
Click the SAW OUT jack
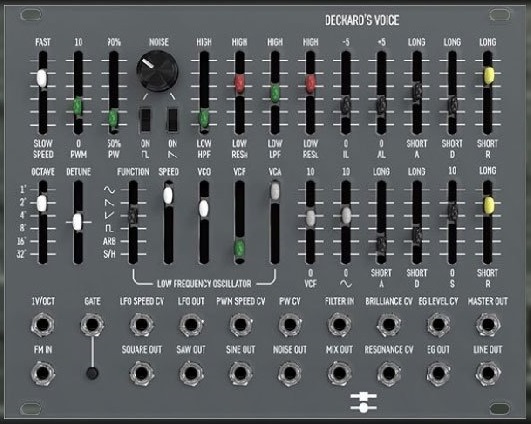(x=191, y=373)
